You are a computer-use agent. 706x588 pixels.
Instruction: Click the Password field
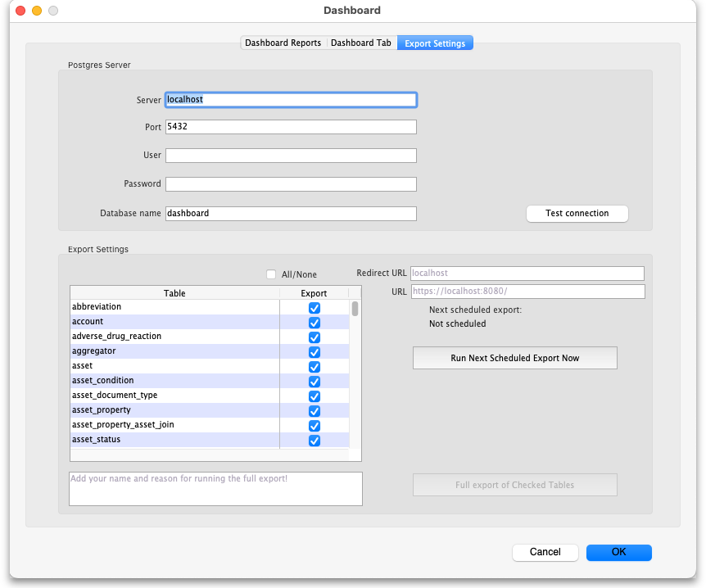click(291, 184)
